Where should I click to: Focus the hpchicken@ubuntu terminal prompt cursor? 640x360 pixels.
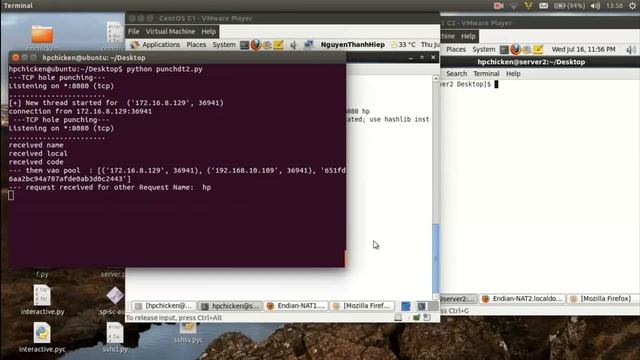pyautogui.click(x=11, y=196)
